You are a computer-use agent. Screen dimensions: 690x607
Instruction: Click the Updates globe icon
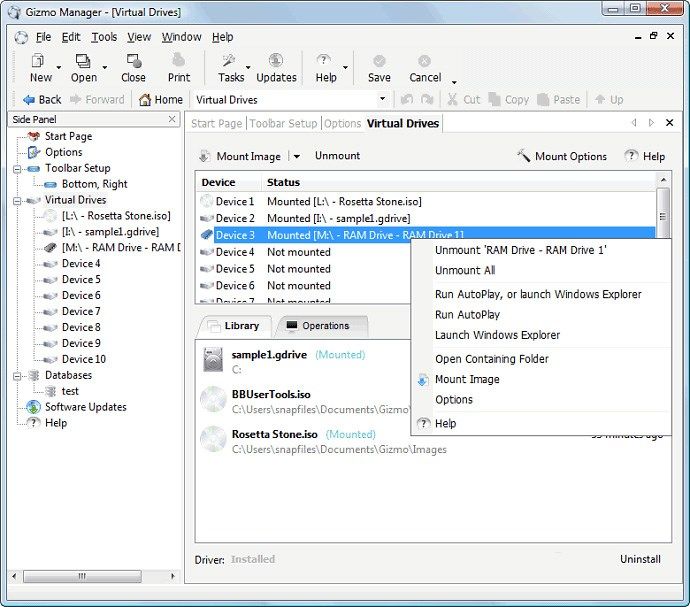tap(276, 60)
